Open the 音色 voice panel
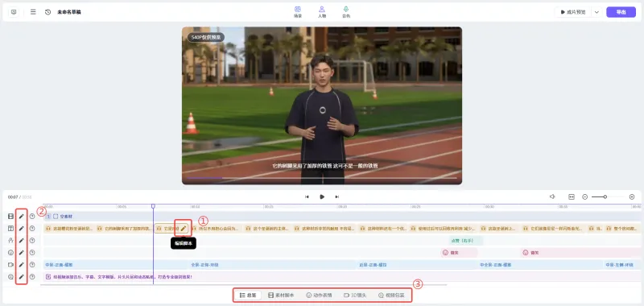Viewport: 644px width, 306px height. point(346,12)
